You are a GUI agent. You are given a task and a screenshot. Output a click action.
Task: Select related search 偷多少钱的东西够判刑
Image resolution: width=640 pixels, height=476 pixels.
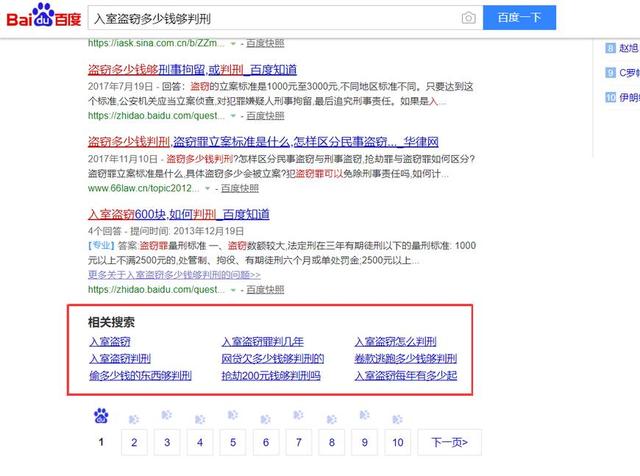pos(140,376)
